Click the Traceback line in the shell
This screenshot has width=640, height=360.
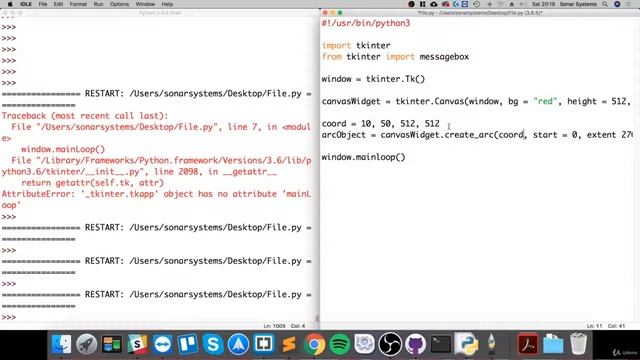coord(85,116)
